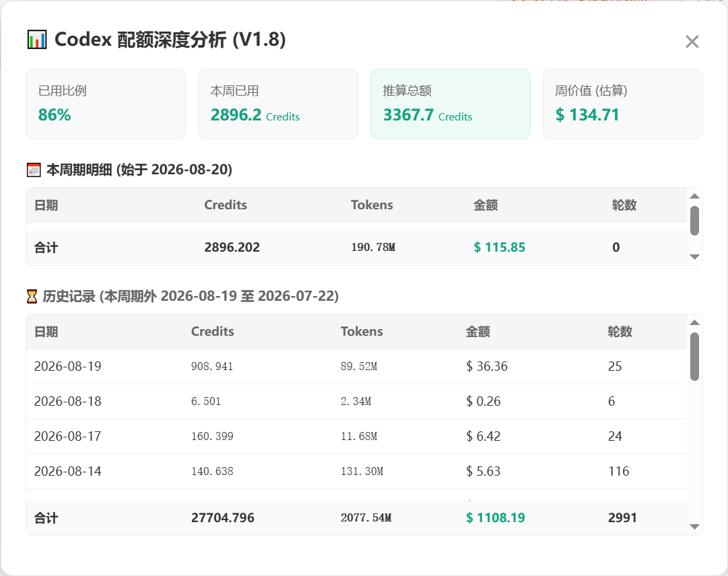Click the $ 36.36 amount

coord(487,366)
